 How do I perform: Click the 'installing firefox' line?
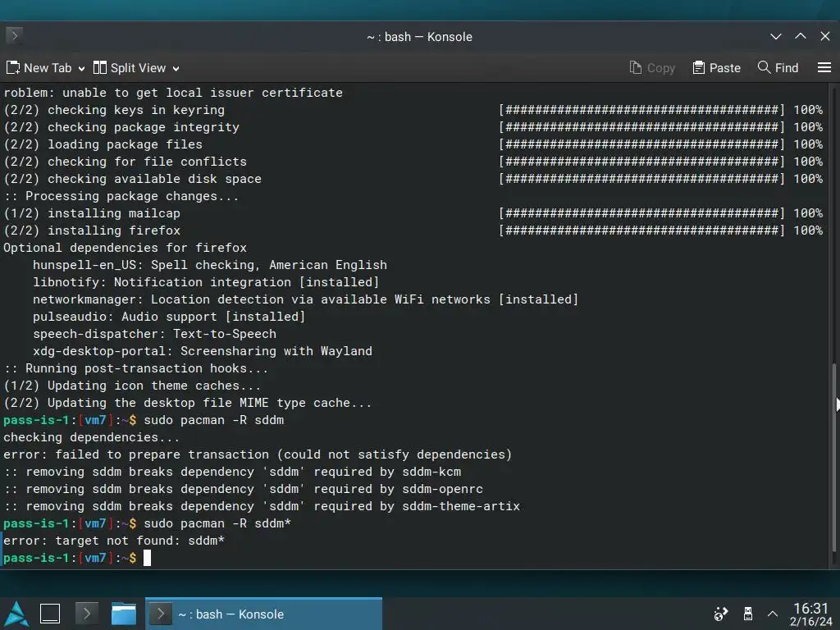[92, 231]
